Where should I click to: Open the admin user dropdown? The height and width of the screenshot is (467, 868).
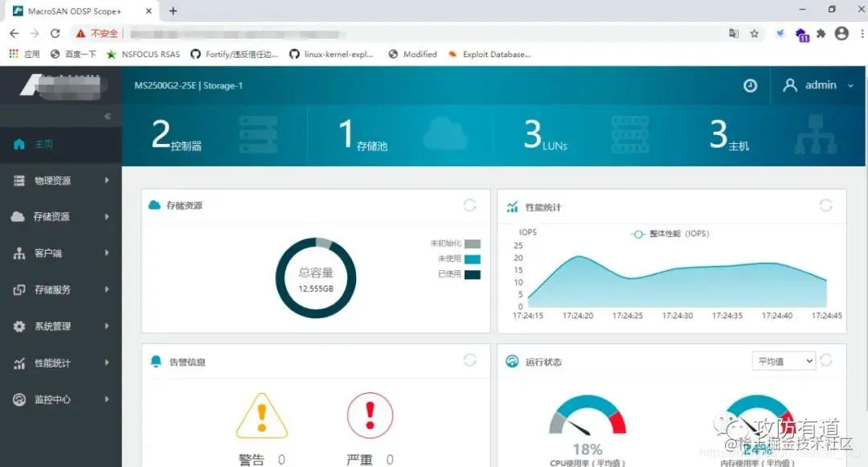(818, 85)
